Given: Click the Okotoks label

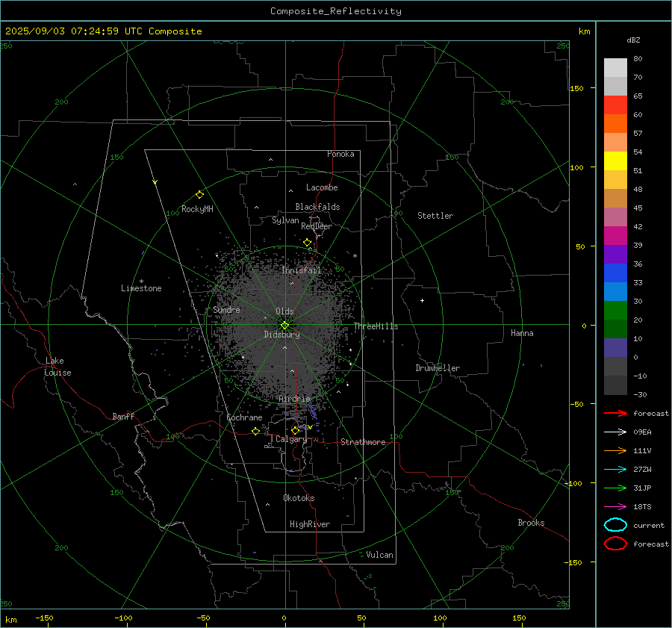Looking at the screenshot, I should (299, 498).
